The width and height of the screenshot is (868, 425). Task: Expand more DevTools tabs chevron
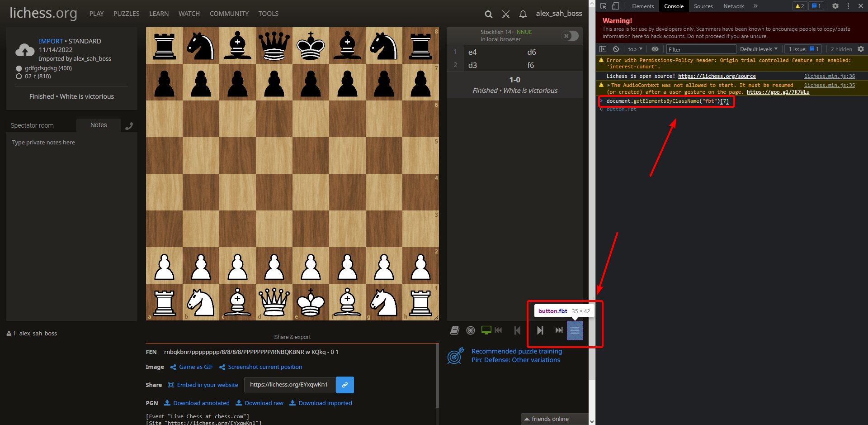coord(755,6)
